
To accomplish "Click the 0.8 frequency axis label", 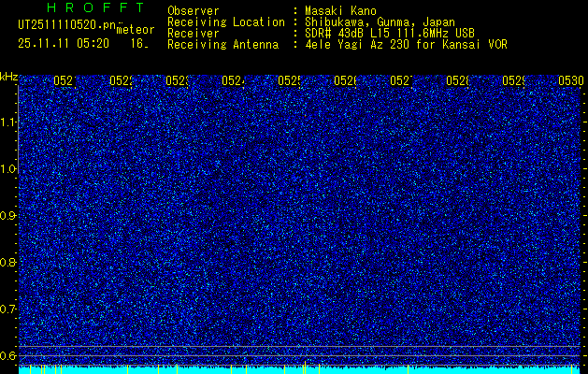I will [x=7, y=262].
